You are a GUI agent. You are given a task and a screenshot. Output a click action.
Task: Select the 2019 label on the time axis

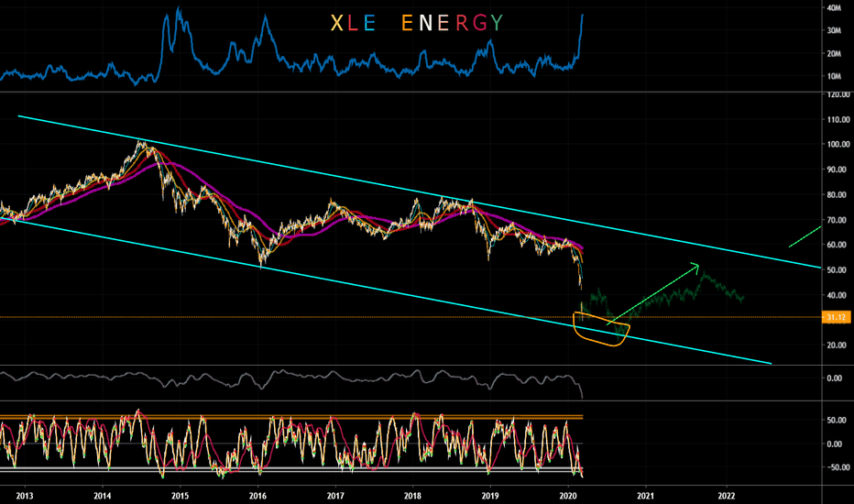point(490,496)
